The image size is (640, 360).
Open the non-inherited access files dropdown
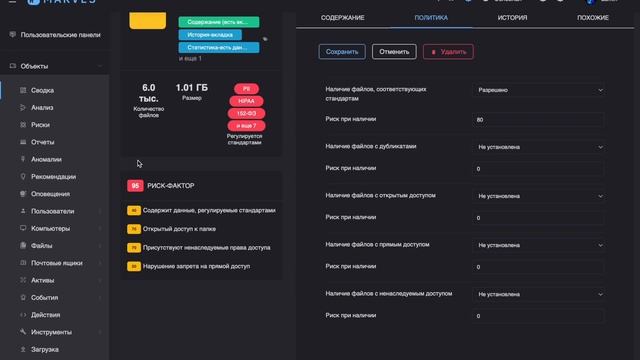[539, 294]
